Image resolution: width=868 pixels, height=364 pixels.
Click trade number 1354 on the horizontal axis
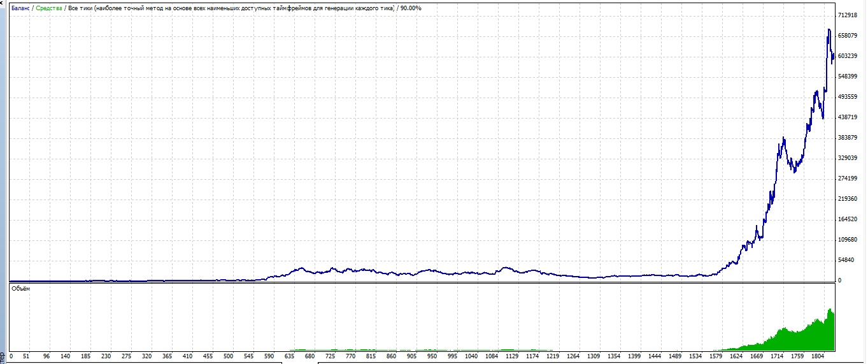tap(615, 357)
